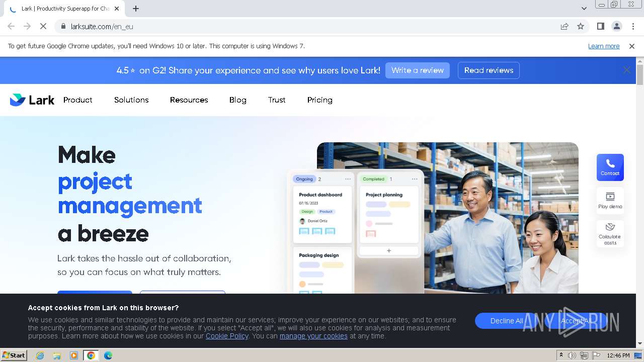The height and width of the screenshot is (362, 644).
Task: Select the Project planning card
Action: tap(389, 215)
